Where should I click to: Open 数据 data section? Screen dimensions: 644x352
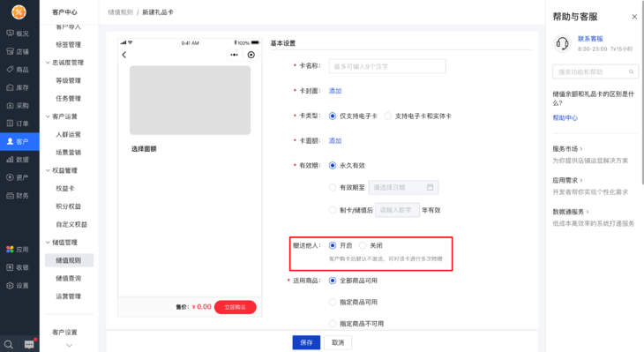click(x=18, y=160)
